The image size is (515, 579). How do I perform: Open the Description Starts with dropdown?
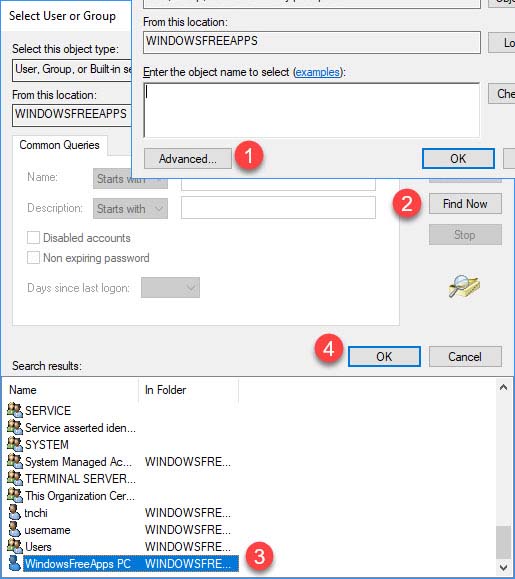(x=130, y=209)
